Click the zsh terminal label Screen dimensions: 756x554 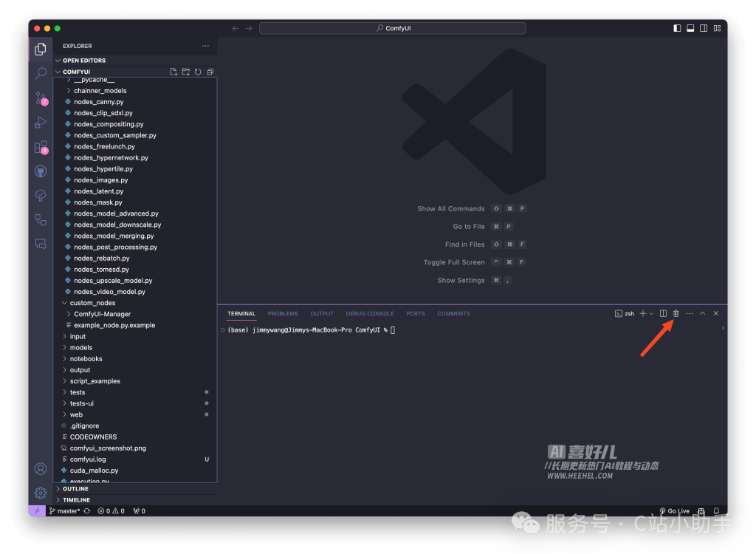tap(625, 314)
